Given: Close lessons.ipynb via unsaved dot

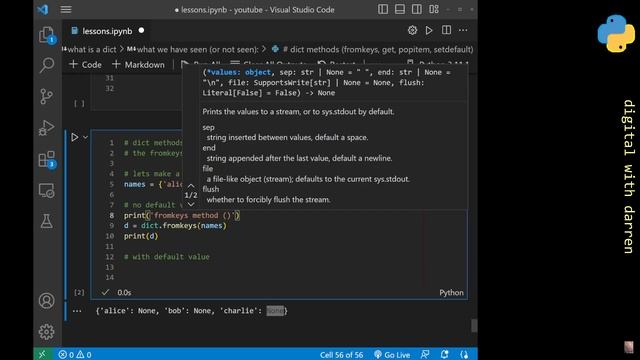Looking at the screenshot, I should tap(141, 30).
